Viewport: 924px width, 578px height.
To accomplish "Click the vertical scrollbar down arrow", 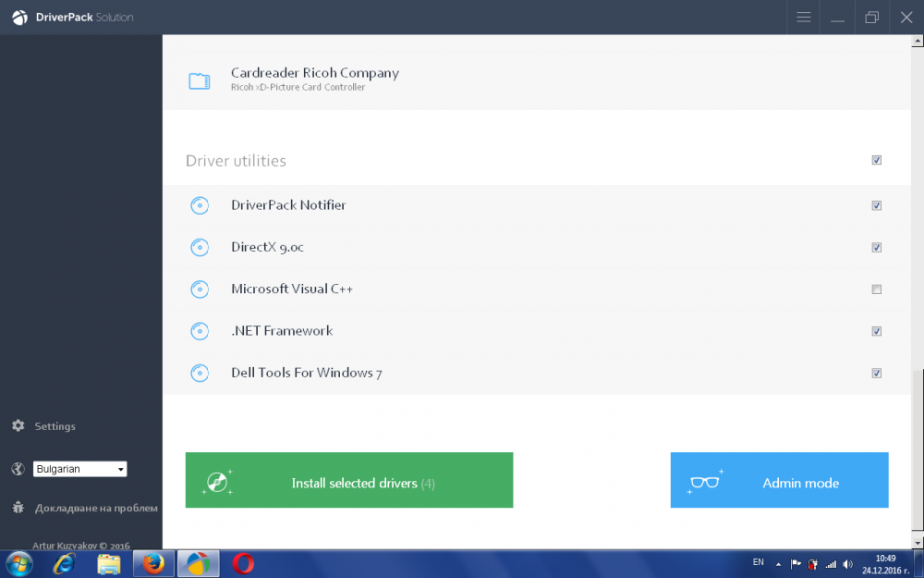I will [917, 542].
